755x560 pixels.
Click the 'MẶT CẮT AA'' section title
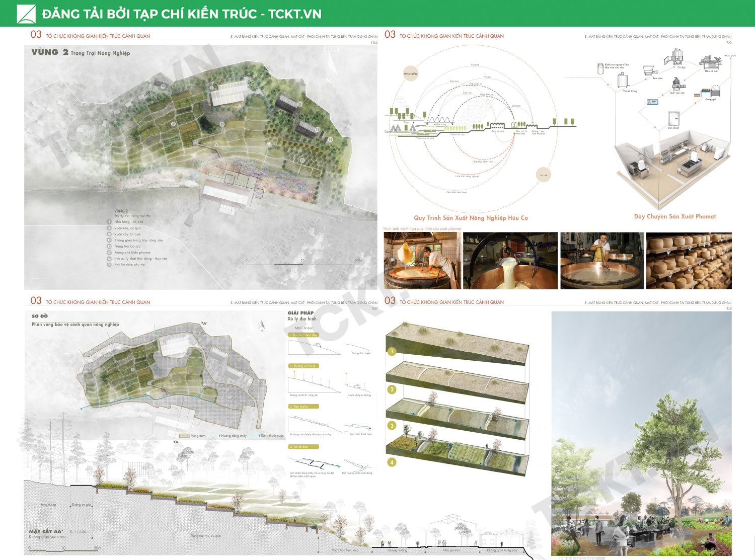(46, 531)
